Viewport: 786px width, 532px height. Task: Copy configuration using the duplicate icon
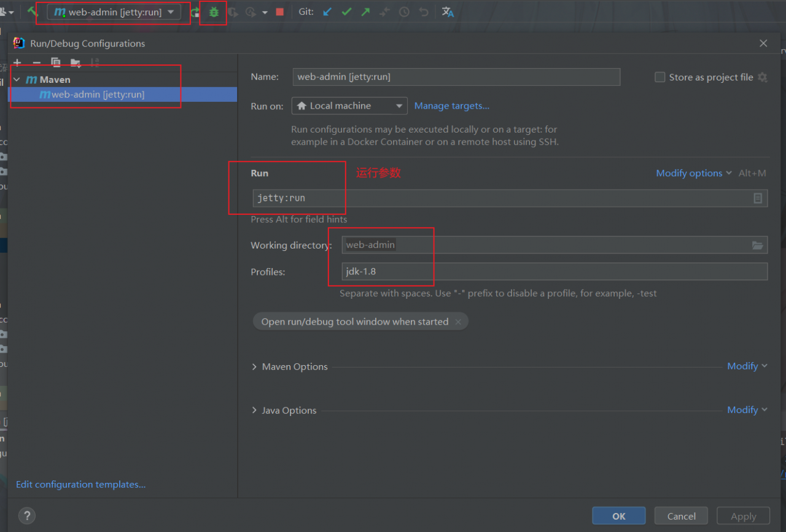pyautogui.click(x=56, y=63)
